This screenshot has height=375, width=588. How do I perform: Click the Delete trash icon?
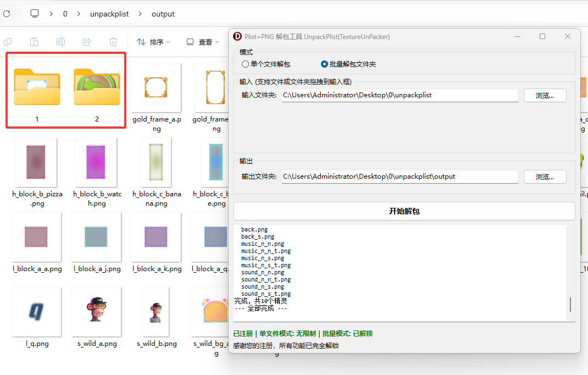point(113,41)
